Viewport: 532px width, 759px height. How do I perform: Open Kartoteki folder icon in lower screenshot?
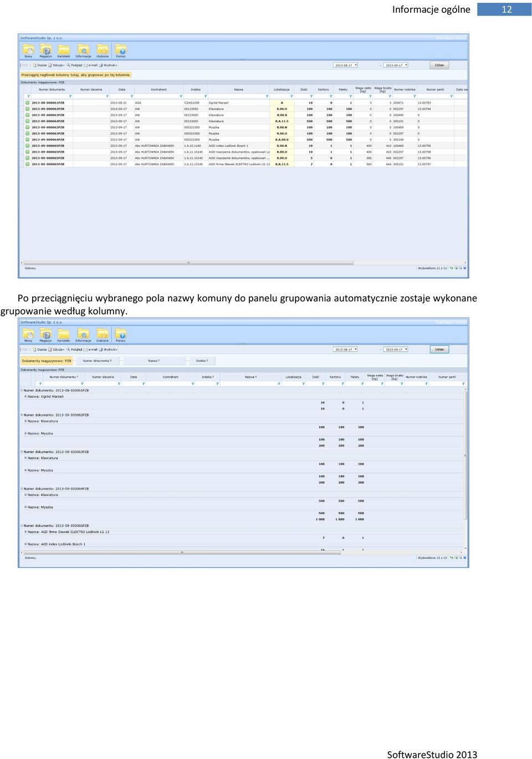pos(64,334)
